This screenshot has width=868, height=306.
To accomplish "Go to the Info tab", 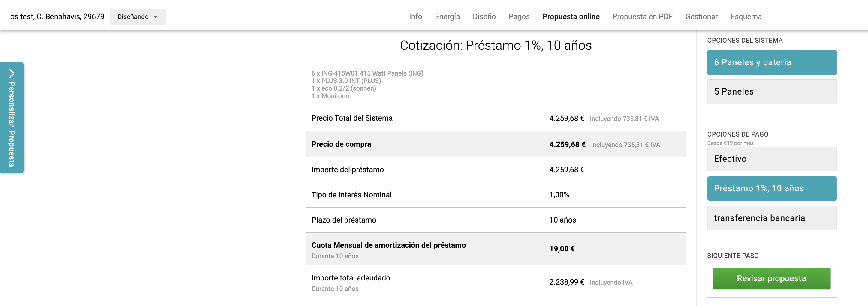I will point(415,17).
